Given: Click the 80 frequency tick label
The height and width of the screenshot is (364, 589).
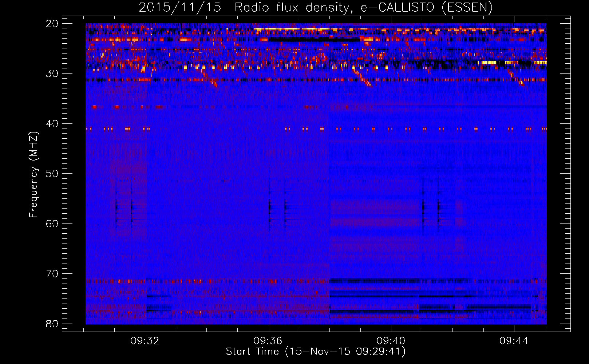Looking at the screenshot, I should [52, 324].
